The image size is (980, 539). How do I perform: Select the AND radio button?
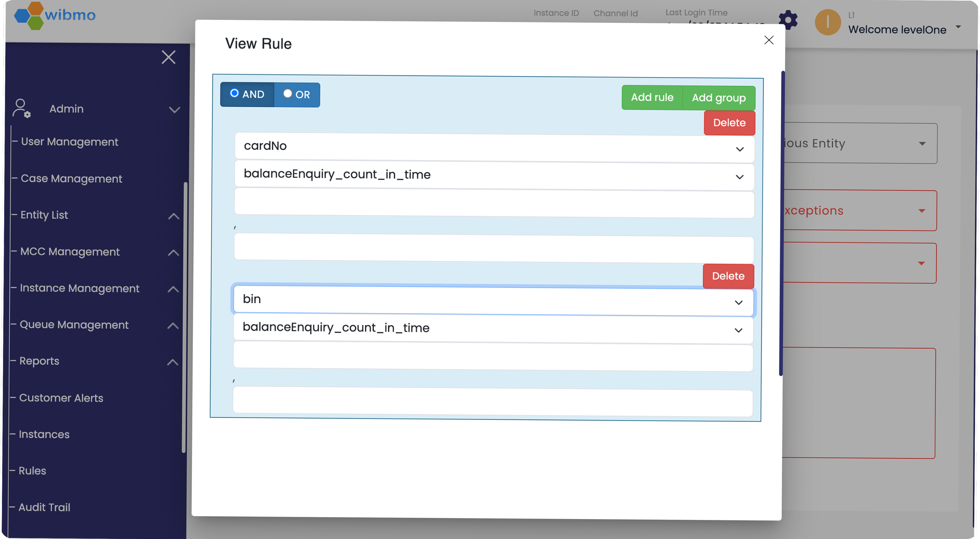pos(235,93)
